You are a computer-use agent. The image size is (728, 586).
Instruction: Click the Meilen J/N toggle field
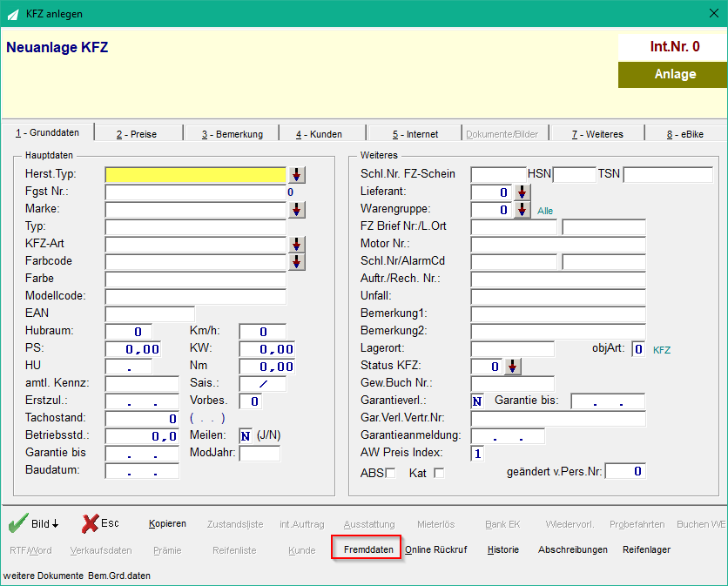tap(246, 436)
